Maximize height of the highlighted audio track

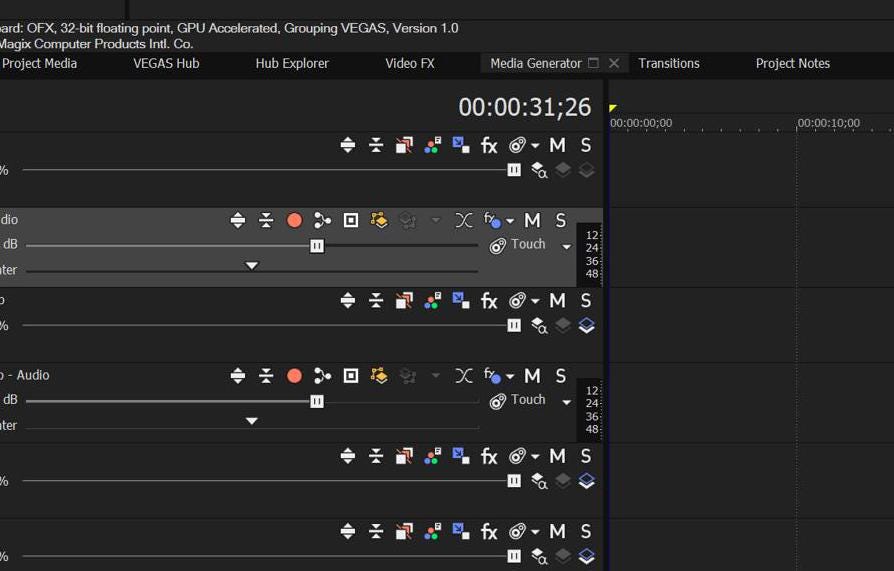(x=238, y=220)
